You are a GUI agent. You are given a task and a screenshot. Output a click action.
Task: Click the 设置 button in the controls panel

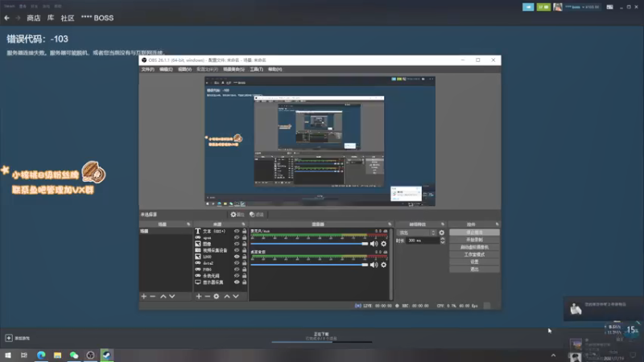(x=474, y=261)
